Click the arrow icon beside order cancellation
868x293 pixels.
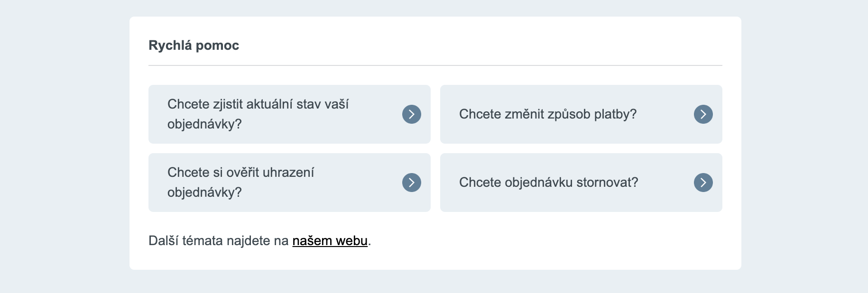pyautogui.click(x=703, y=183)
